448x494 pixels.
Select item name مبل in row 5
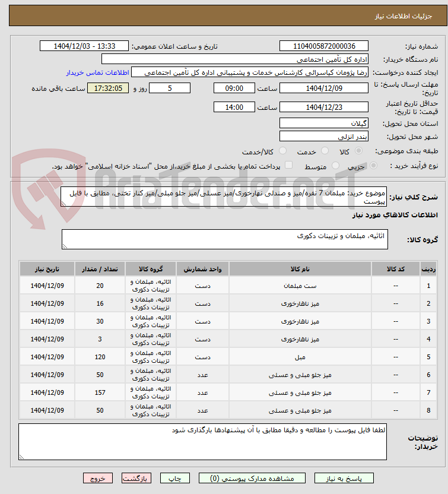coord(300,357)
